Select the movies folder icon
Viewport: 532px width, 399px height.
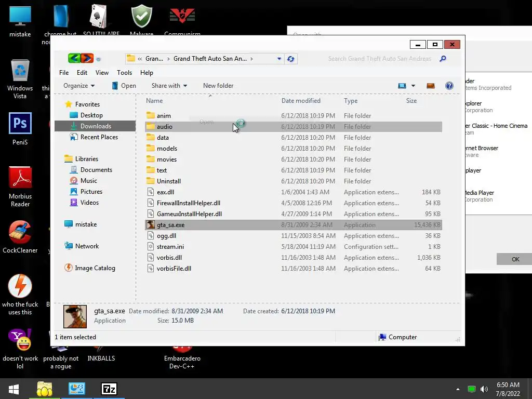coord(150,159)
